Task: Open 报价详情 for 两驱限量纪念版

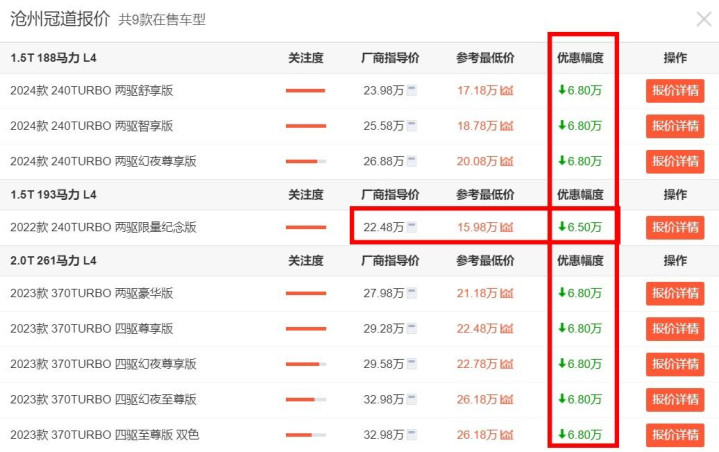Action: click(675, 227)
